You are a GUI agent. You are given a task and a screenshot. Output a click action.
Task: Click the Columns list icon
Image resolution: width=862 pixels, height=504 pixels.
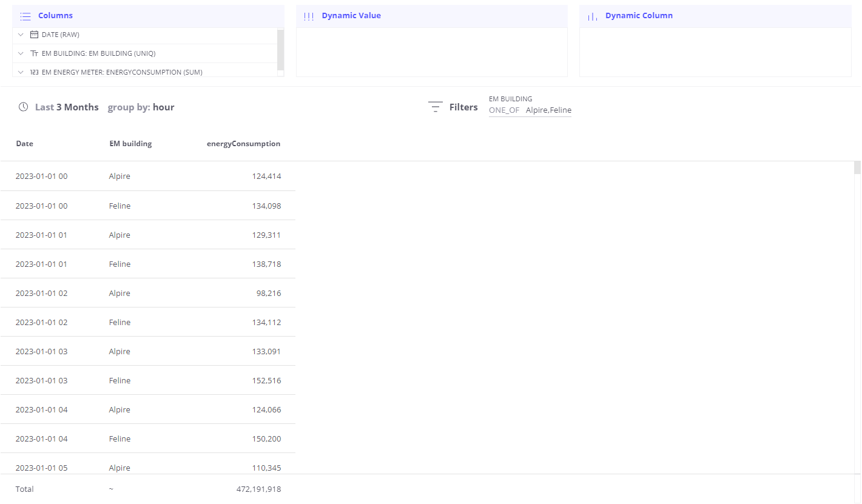click(25, 16)
